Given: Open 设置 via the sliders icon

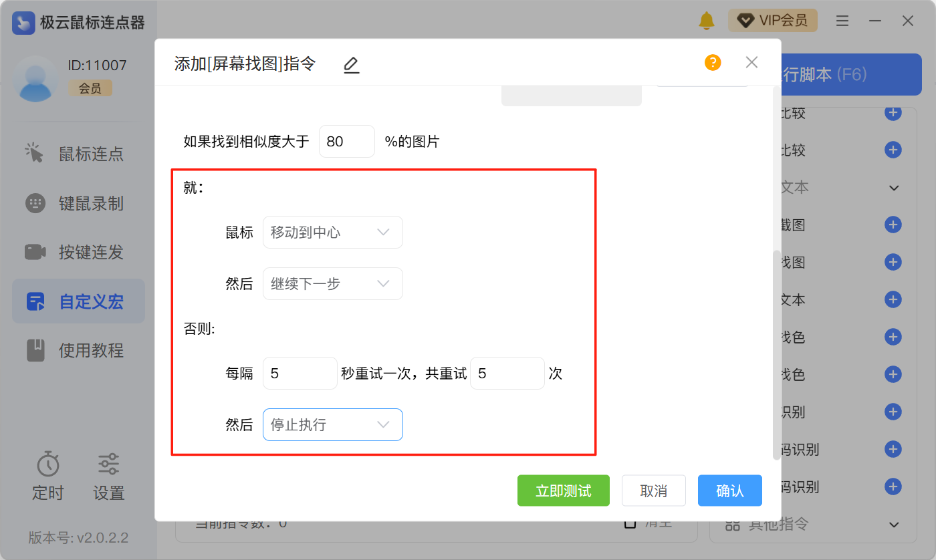Looking at the screenshot, I should [108, 464].
